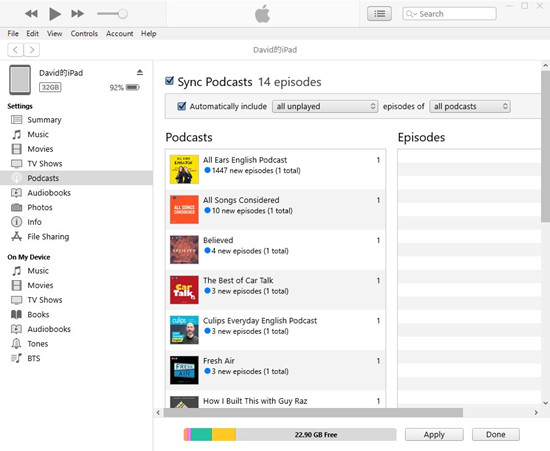The width and height of the screenshot is (550, 451).
Task: Open the View menu
Action: click(54, 34)
